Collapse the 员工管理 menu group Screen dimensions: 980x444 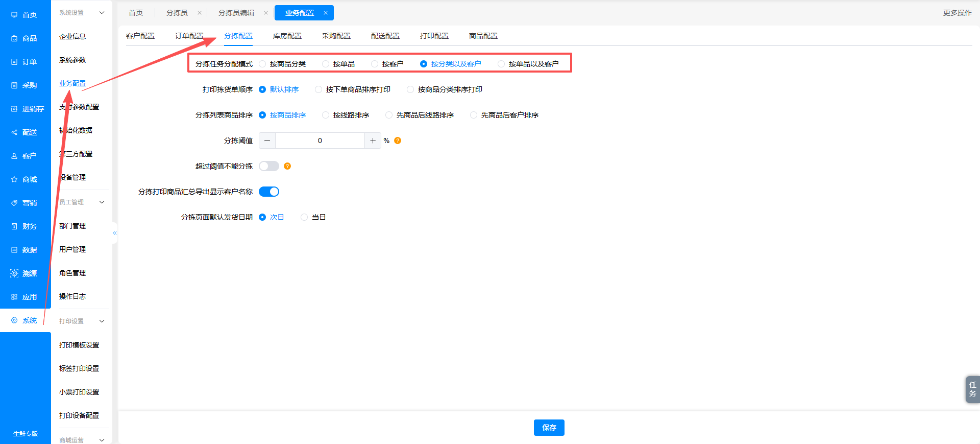coord(102,202)
